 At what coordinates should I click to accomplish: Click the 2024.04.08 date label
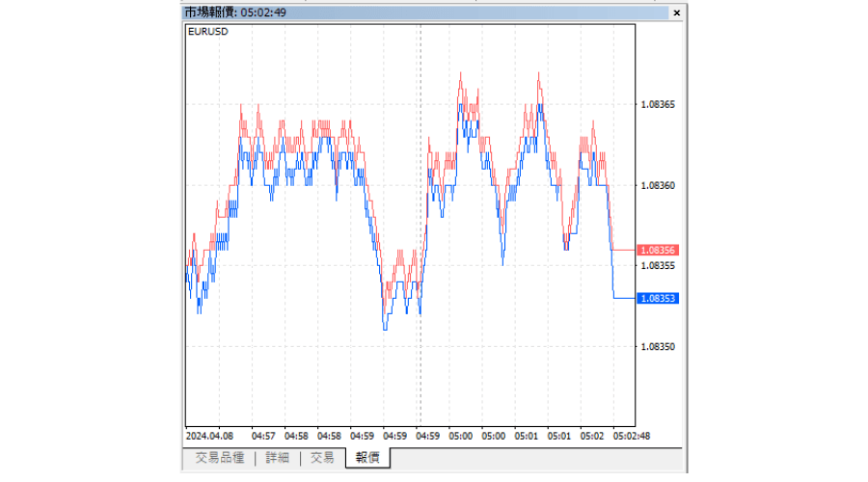coord(210,435)
